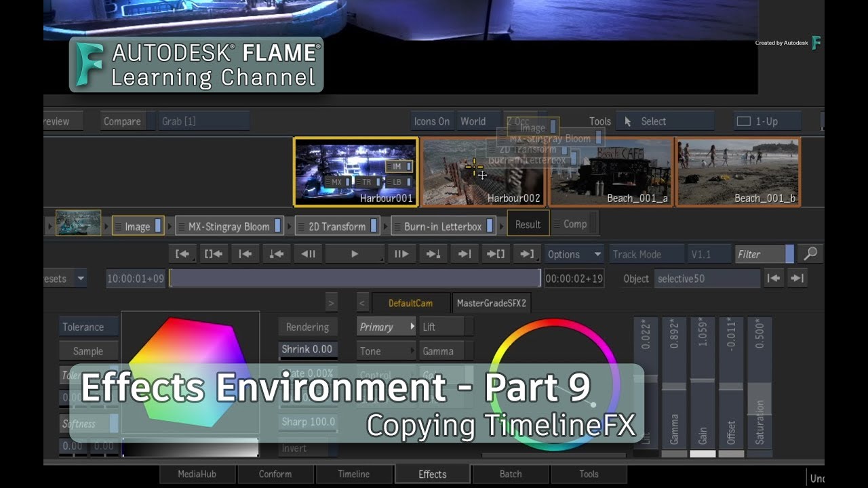Click the Sample button
This screenshot has width=868, height=488.
[x=89, y=351]
